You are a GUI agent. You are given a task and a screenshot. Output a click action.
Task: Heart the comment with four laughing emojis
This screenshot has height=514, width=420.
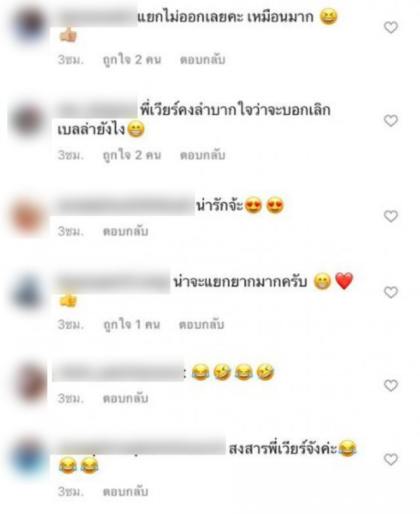coord(390,386)
